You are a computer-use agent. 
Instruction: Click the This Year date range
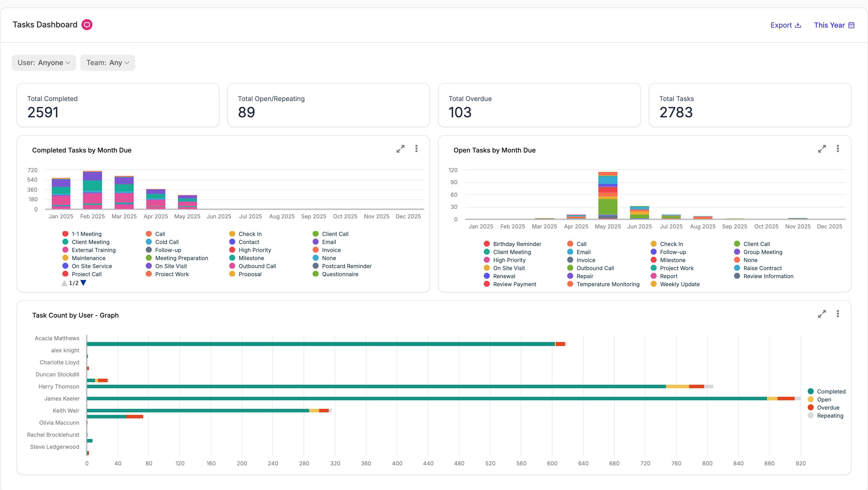pos(834,25)
